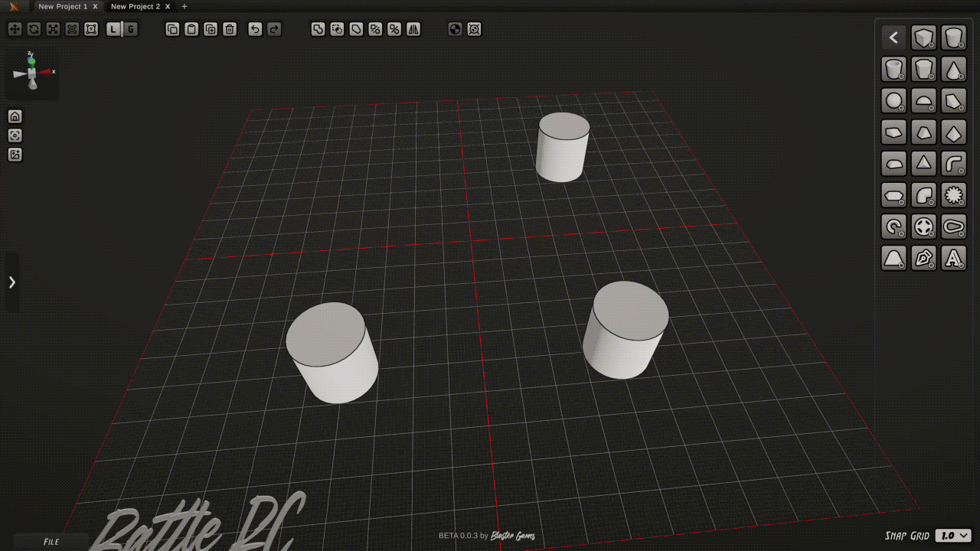Viewport: 980px width, 551px height.
Task: Add a hollow tube shape from palette
Action: tap(893, 70)
